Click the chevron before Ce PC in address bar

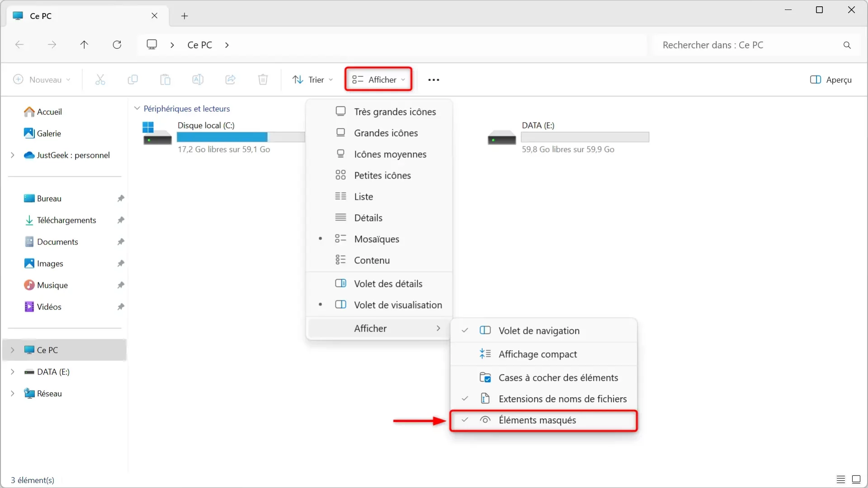tap(172, 45)
